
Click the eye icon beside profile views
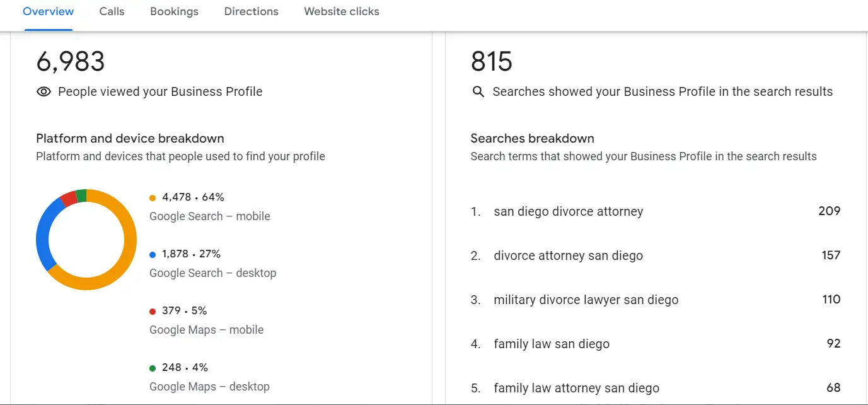[43, 91]
